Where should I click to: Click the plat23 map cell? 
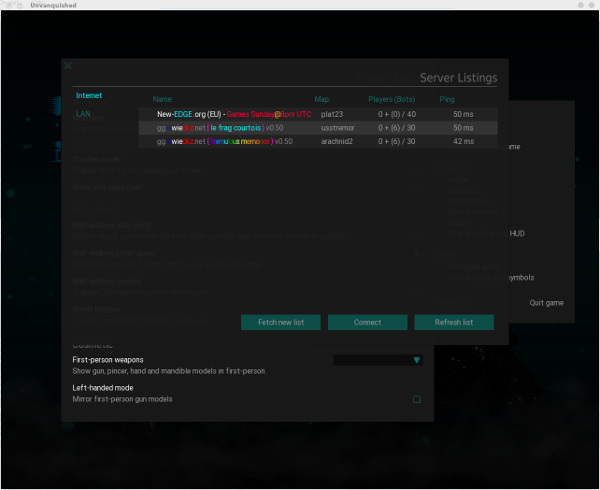click(x=331, y=114)
